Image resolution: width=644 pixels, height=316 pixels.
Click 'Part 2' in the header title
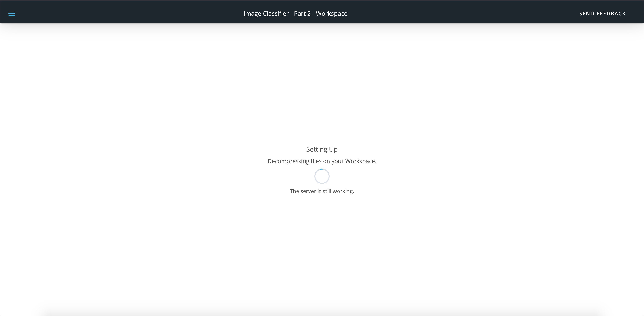[302, 13]
